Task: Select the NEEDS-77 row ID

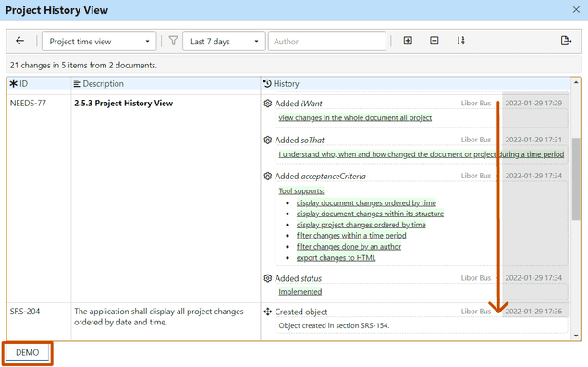Action: click(28, 104)
